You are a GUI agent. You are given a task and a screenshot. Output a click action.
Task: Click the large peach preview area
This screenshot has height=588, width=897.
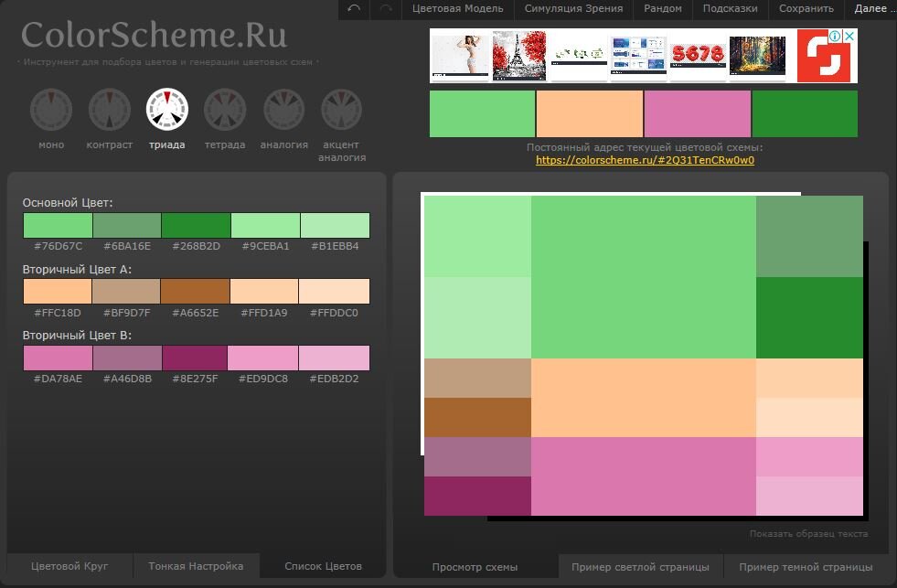(x=644, y=398)
